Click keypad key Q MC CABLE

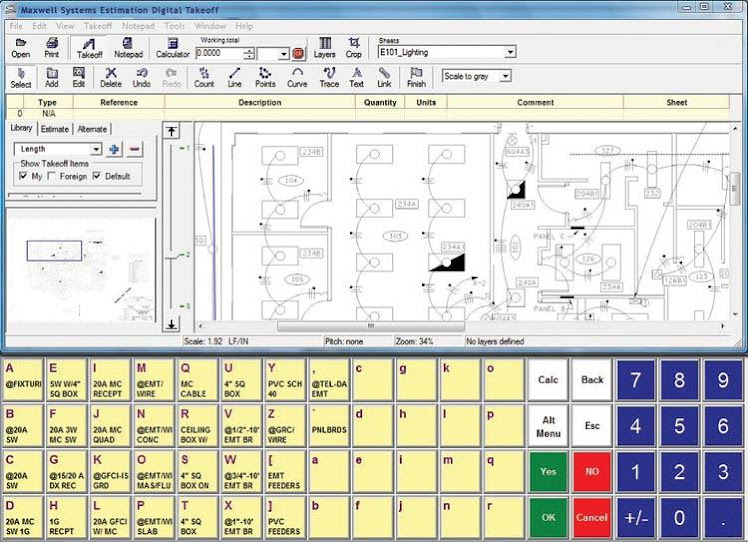[x=196, y=380]
